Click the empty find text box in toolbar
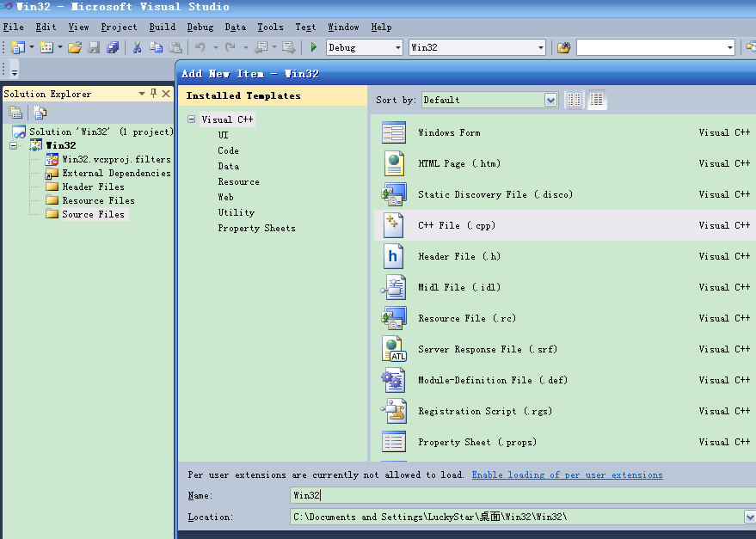 [651, 47]
